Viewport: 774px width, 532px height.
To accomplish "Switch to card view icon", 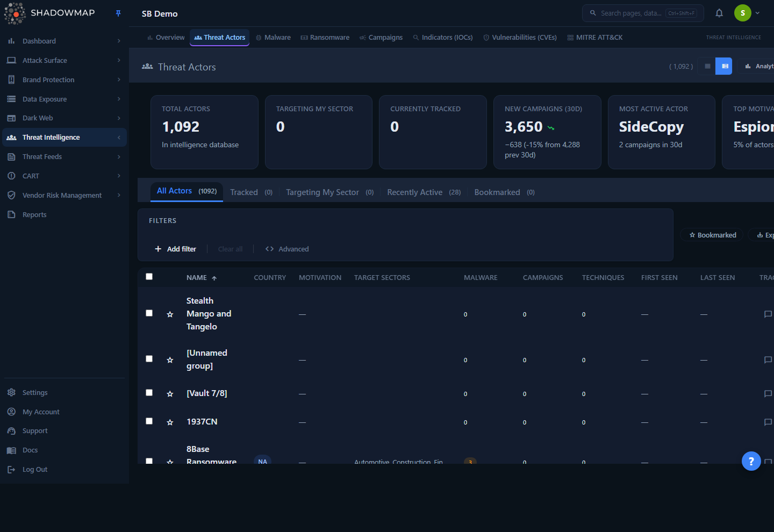I will [x=725, y=66].
